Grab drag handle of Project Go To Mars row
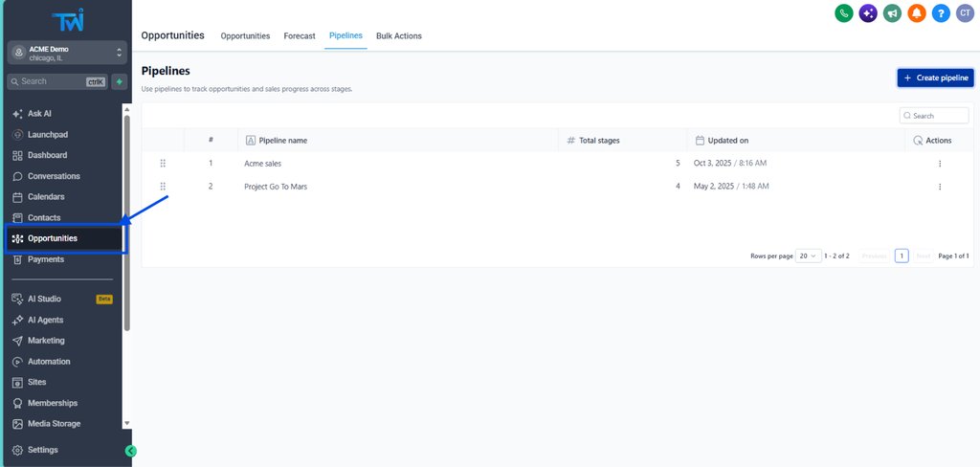Viewport: 980px width, 467px height. (163, 187)
